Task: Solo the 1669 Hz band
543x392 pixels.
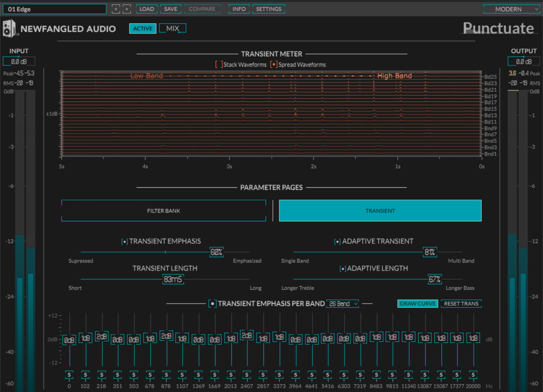Action: (215, 375)
